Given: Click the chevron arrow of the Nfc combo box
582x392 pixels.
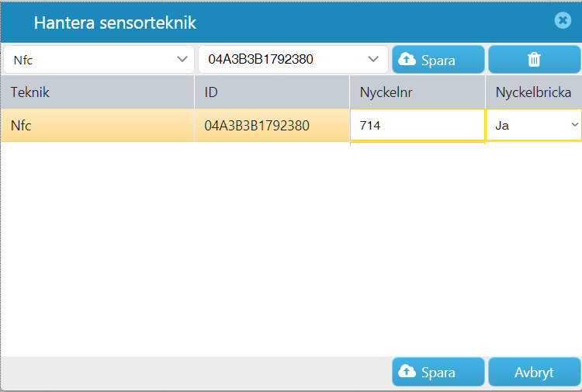Looking at the screenshot, I should [182, 59].
